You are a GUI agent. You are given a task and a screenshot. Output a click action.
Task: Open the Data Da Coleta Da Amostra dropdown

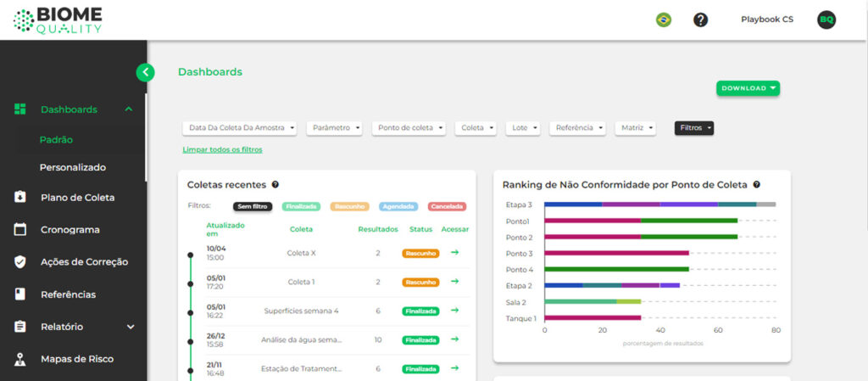(x=240, y=128)
